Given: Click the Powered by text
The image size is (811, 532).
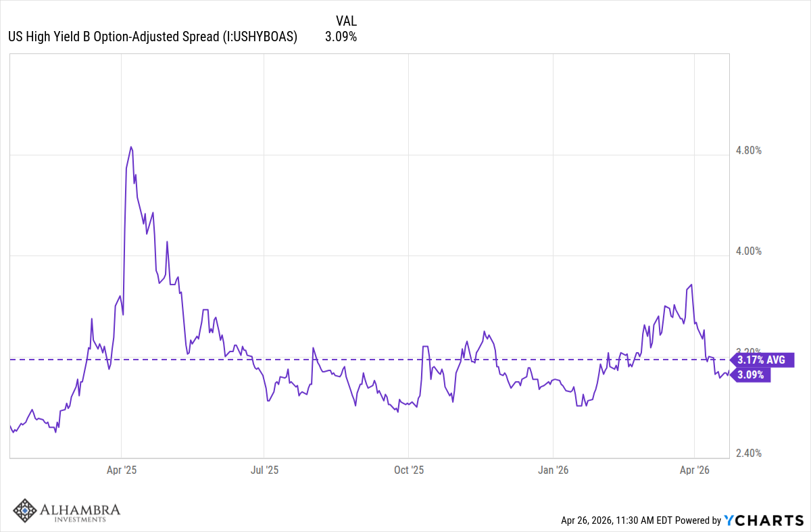Looking at the screenshot, I should click(699, 521).
